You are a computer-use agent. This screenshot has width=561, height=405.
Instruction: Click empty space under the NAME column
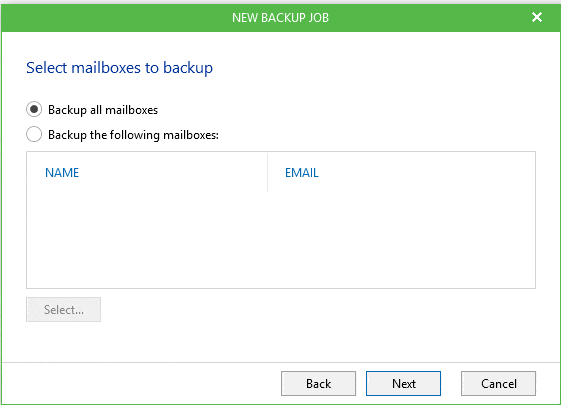pos(147,240)
